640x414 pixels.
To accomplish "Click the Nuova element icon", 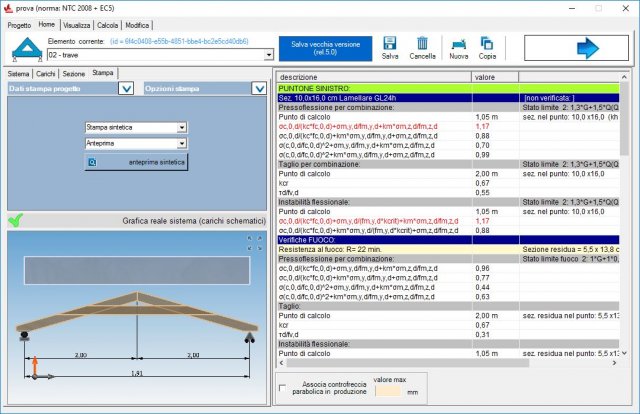I will click(458, 43).
